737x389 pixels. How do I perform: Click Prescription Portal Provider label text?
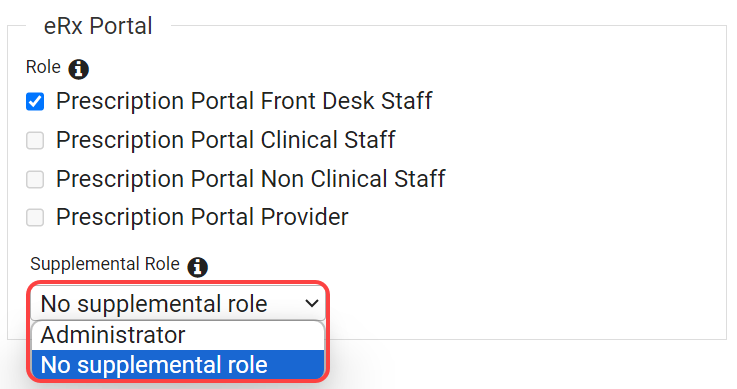[x=202, y=218]
